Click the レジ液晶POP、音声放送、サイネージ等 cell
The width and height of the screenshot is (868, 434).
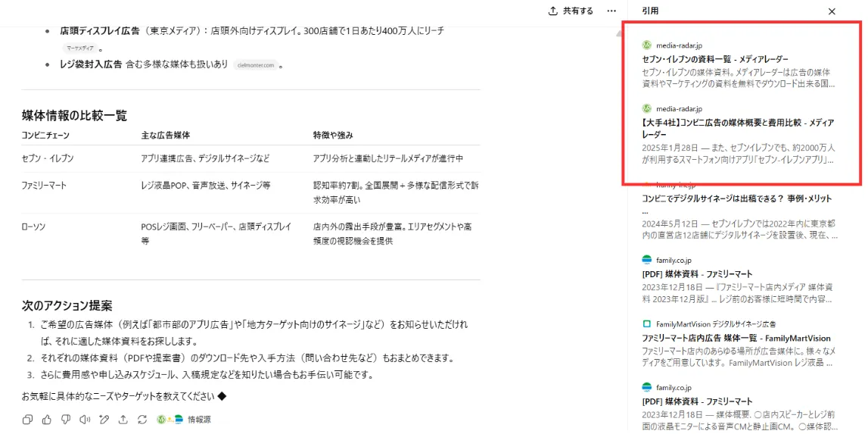click(x=206, y=185)
